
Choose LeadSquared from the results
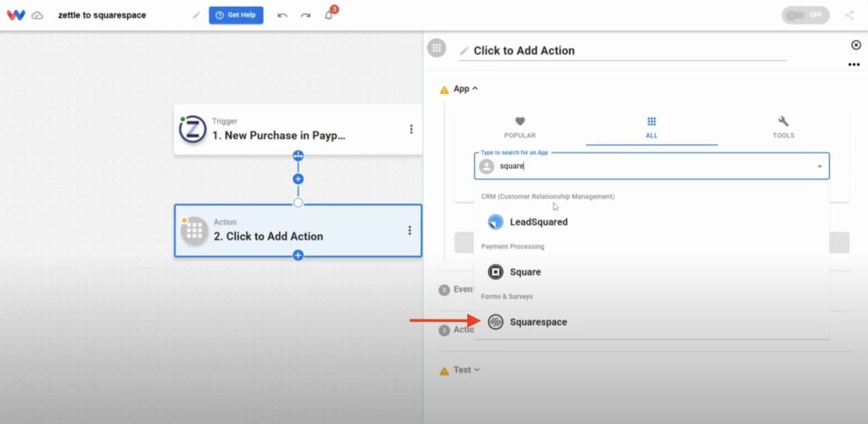pyautogui.click(x=652, y=222)
